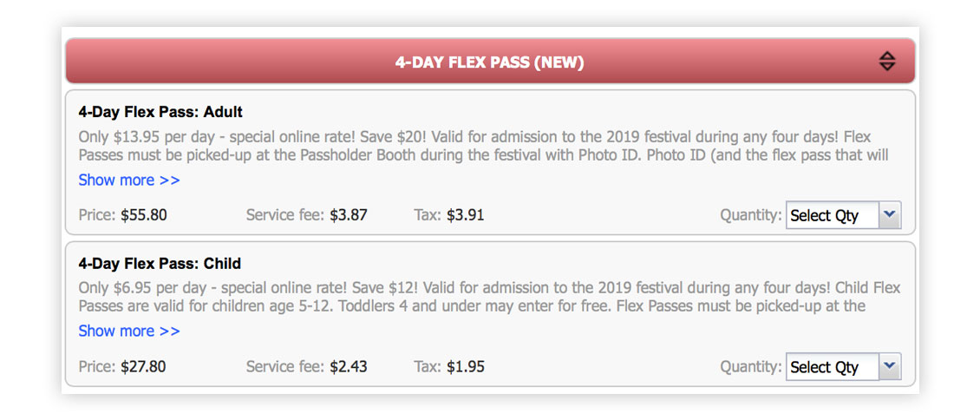Click the Child pass description paragraph
The height and width of the screenshot is (420, 980).
click(489, 297)
